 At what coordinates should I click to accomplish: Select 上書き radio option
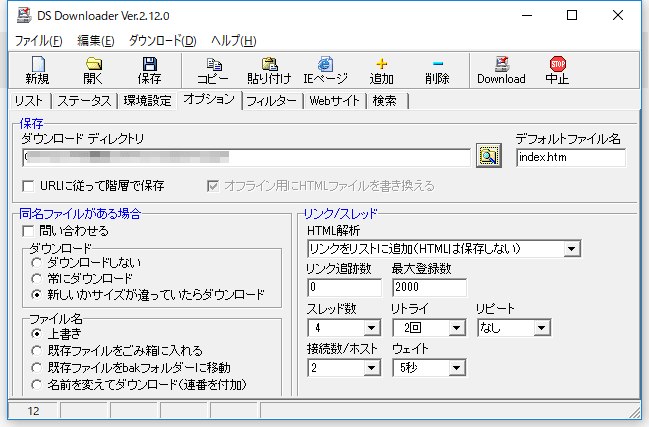point(36,333)
